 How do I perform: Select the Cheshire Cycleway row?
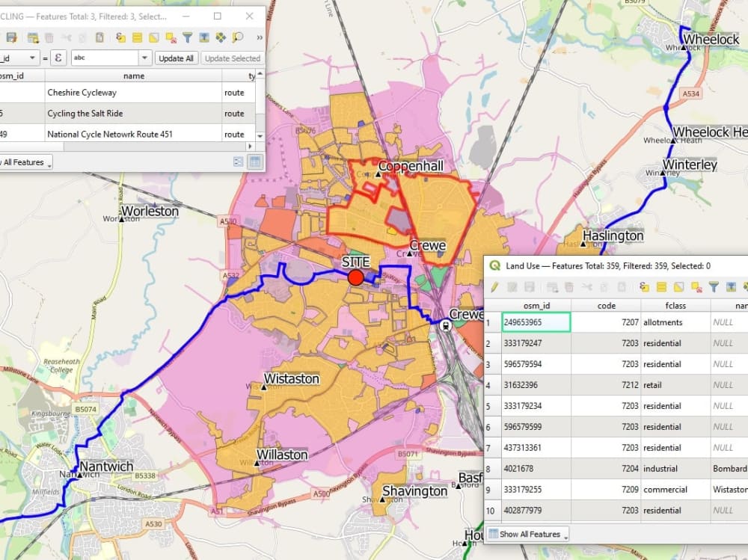coord(133,93)
